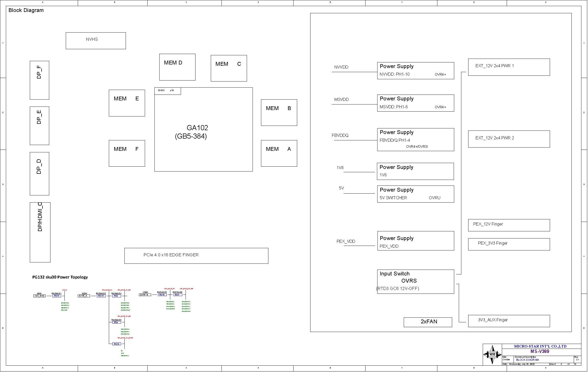588x372 pixels.
Task: Click the 5V SWITCHER Power Supply block
Action: (415, 194)
